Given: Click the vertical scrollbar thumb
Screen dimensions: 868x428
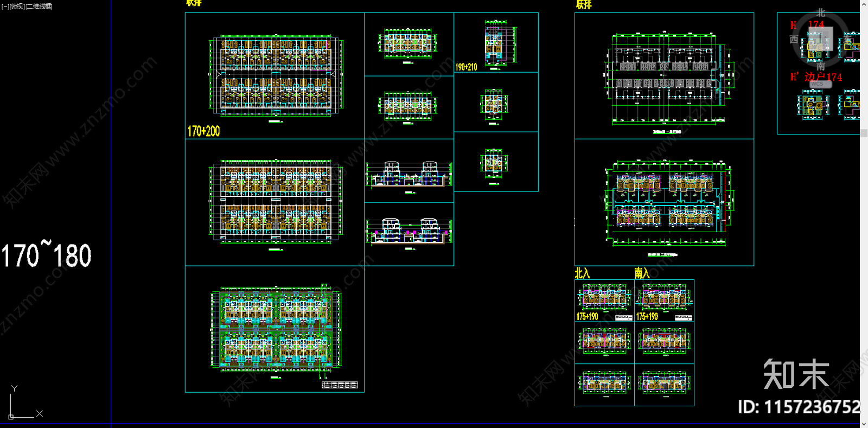Looking at the screenshot, I should click(864, 133).
